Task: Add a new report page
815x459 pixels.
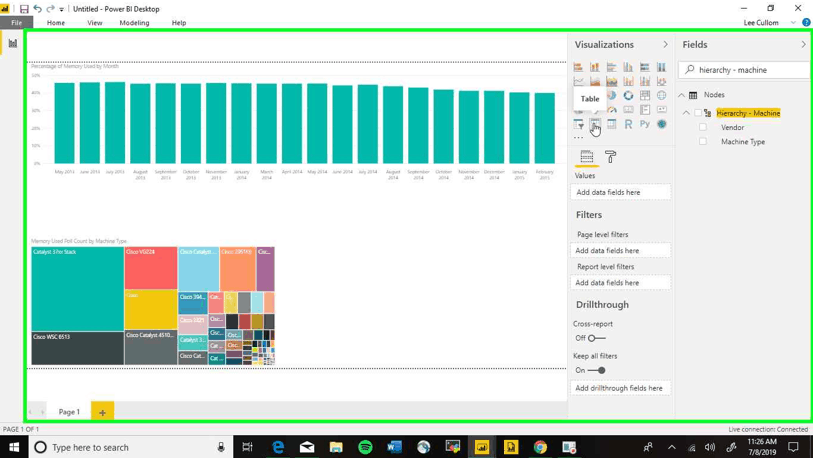Action: 102,412
